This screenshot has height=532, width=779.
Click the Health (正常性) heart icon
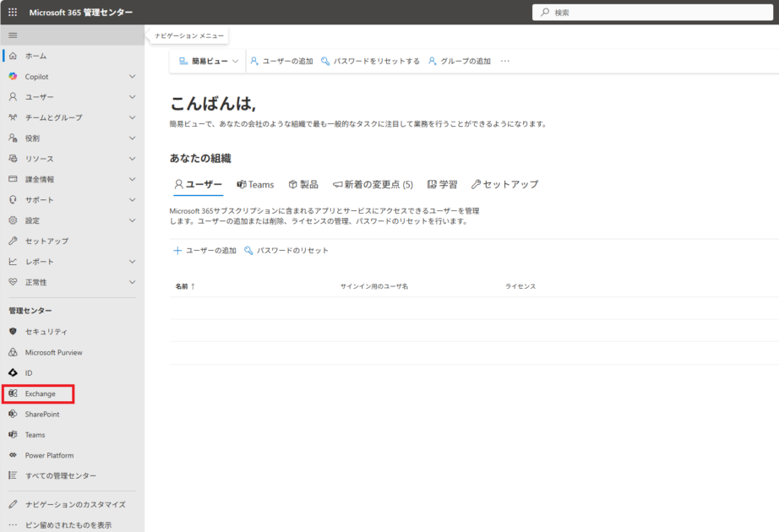[13, 282]
